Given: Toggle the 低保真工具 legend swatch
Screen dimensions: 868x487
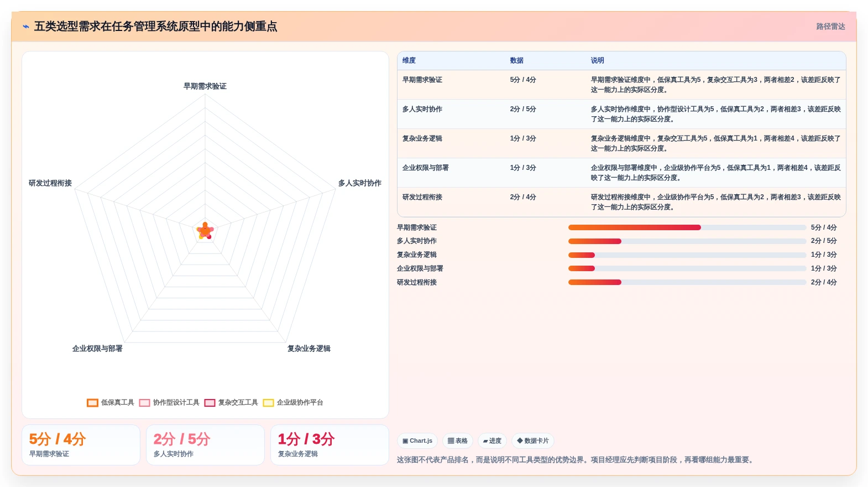Looking at the screenshot, I should pos(92,403).
